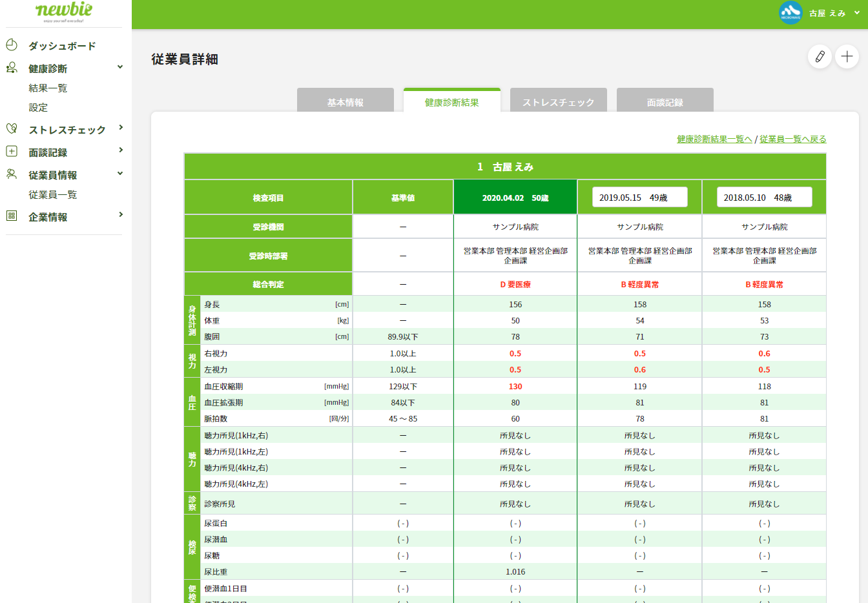Click the 診察所見 row label
Image resolution: width=868 pixels, height=603 pixels.
click(220, 504)
